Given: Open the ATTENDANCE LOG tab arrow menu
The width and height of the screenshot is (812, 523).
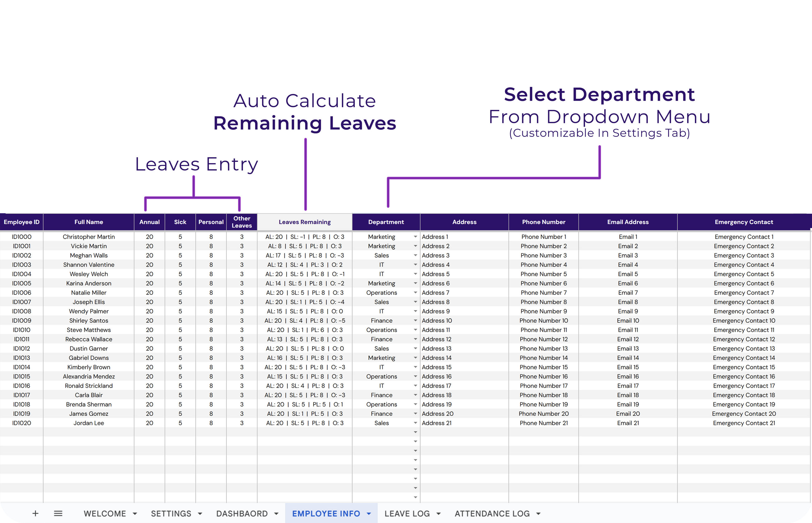Looking at the screenshot, I should [538, 514].
